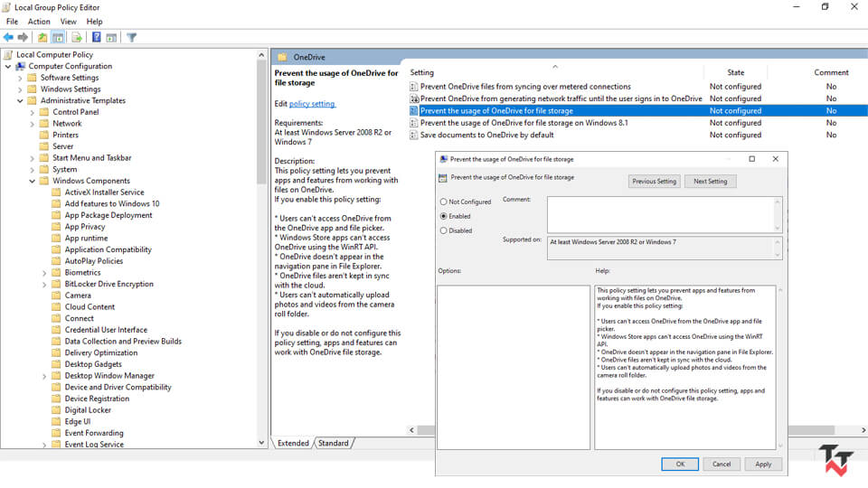Click the Previous Setting button
This screenshot has width=868, height=488.
tap(655, 181)
